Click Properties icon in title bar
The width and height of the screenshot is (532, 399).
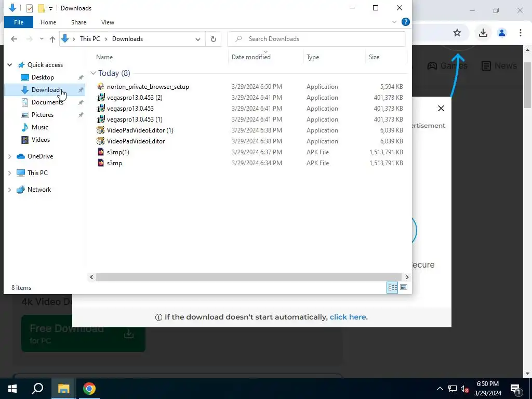click(x=30, y=8)
